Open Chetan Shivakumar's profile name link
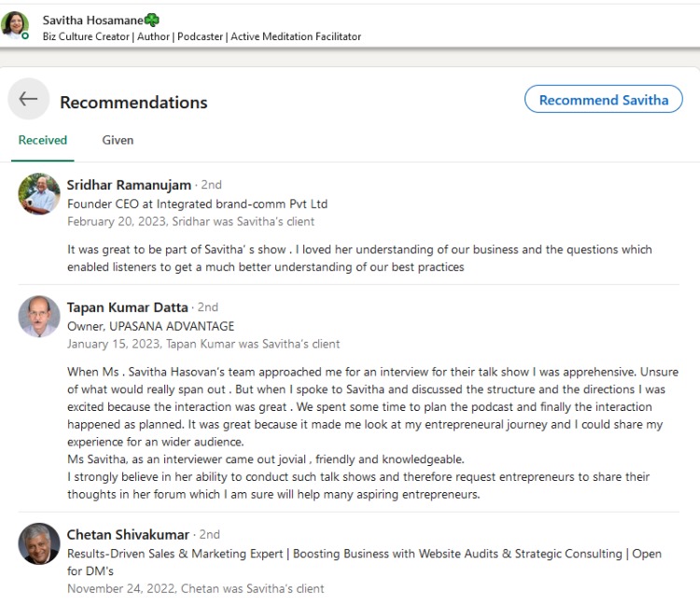The image size is (700, 607). point(129,535)
